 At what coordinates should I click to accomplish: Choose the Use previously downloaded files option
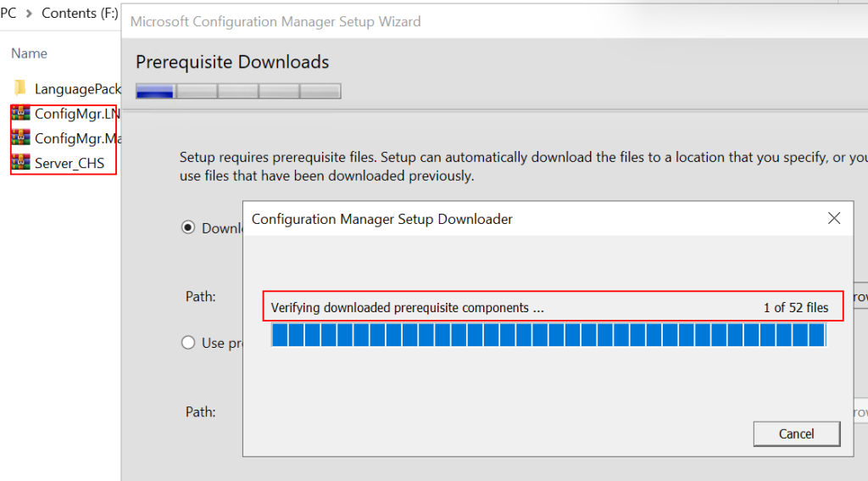tap(188, 343)
